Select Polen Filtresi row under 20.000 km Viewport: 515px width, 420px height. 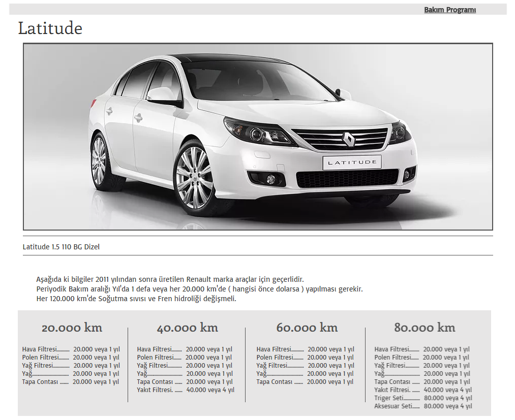(71, 358)
